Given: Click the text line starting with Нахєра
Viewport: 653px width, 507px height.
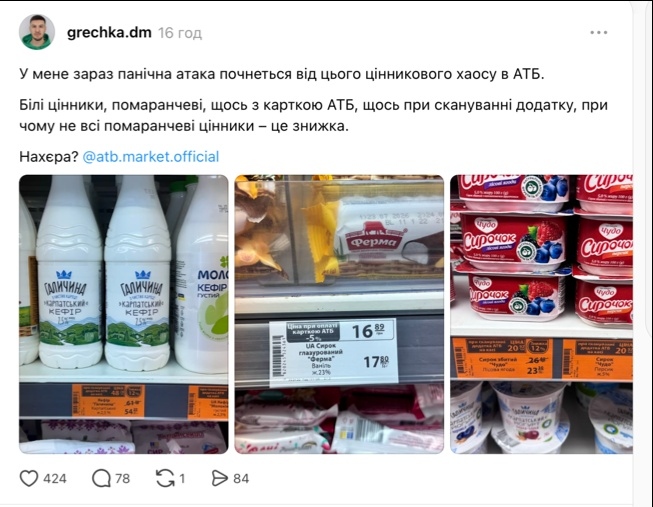Looking at the screenshot, I should pos(119,157).
